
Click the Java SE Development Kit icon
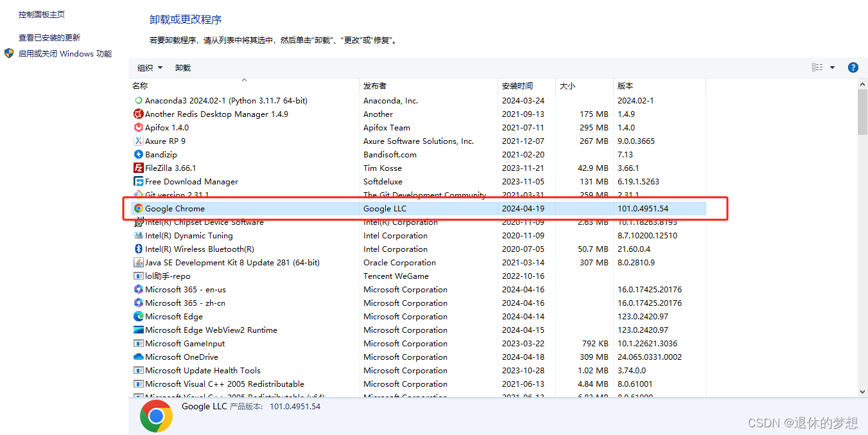[x=138, y=262]
